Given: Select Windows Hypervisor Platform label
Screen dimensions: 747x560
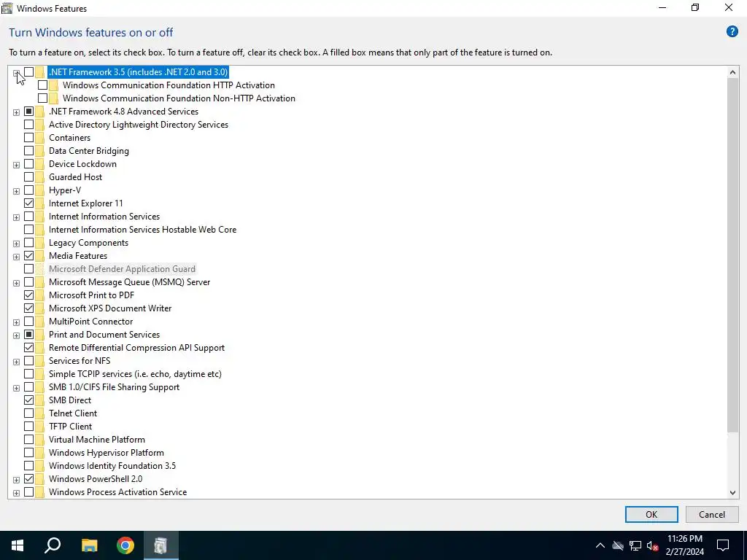Looking at the screenshot, I should pyautogui.click(x=107, y=453).
